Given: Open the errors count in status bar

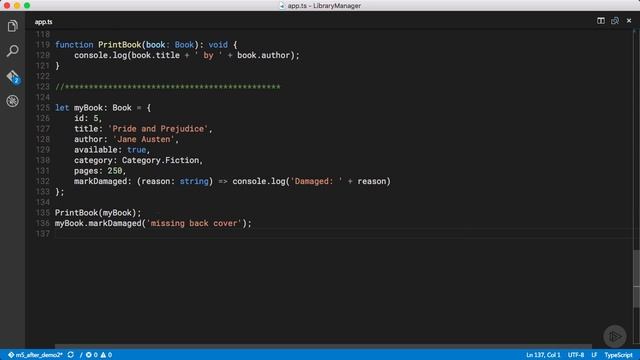Looking at the screenshot, I should (x=91, y=355).
